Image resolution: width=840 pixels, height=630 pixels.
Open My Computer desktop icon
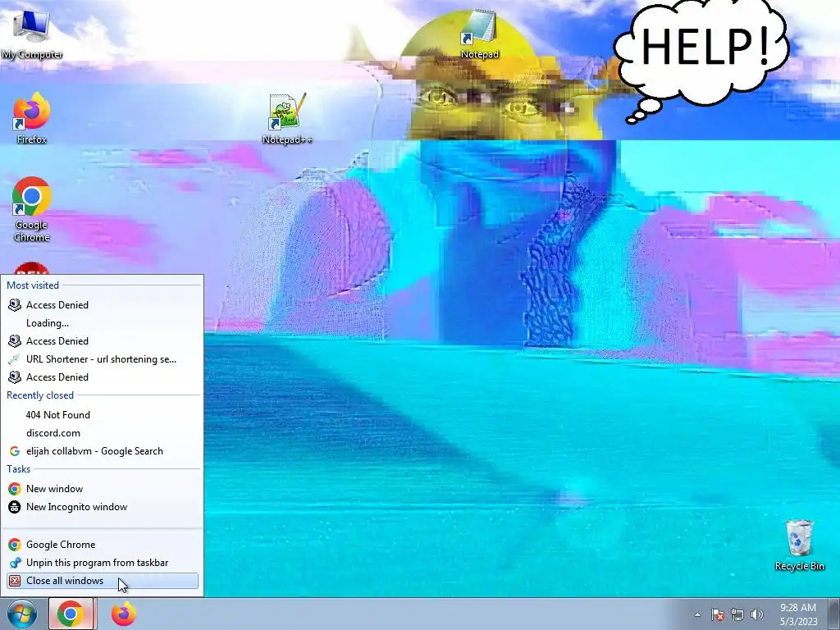(x=32, y=33)
